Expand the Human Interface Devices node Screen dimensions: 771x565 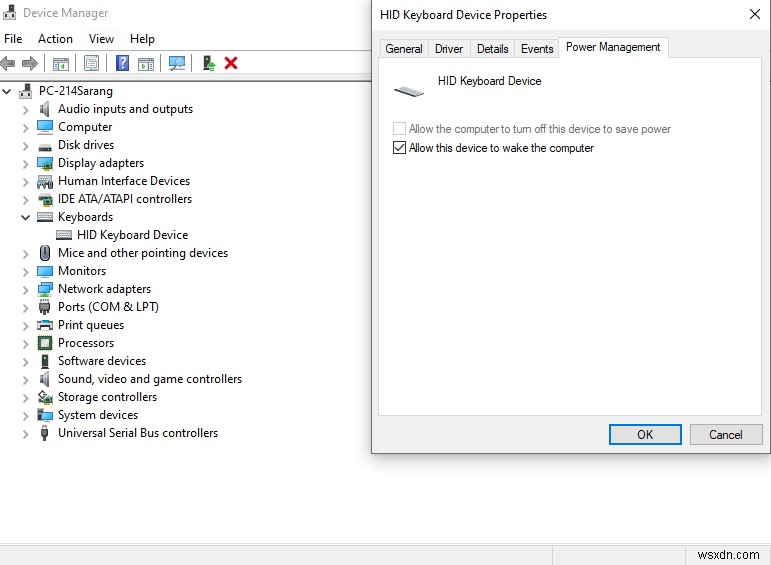[25, 182]
